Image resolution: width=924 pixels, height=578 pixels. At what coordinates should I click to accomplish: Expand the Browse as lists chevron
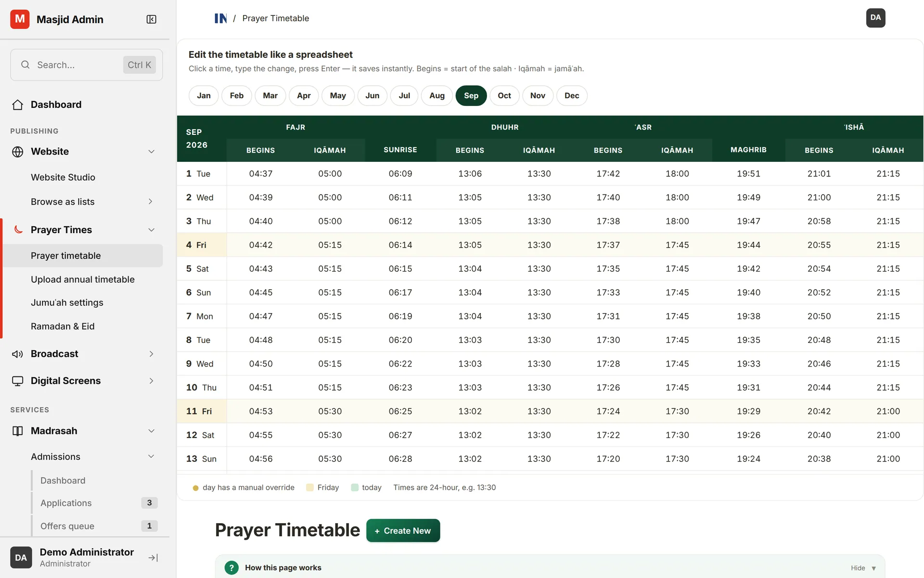pos(151,201)
